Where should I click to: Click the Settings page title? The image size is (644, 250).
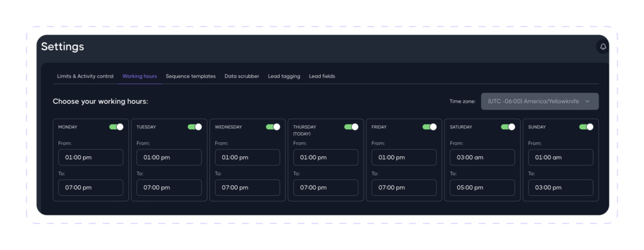(62, 47)
